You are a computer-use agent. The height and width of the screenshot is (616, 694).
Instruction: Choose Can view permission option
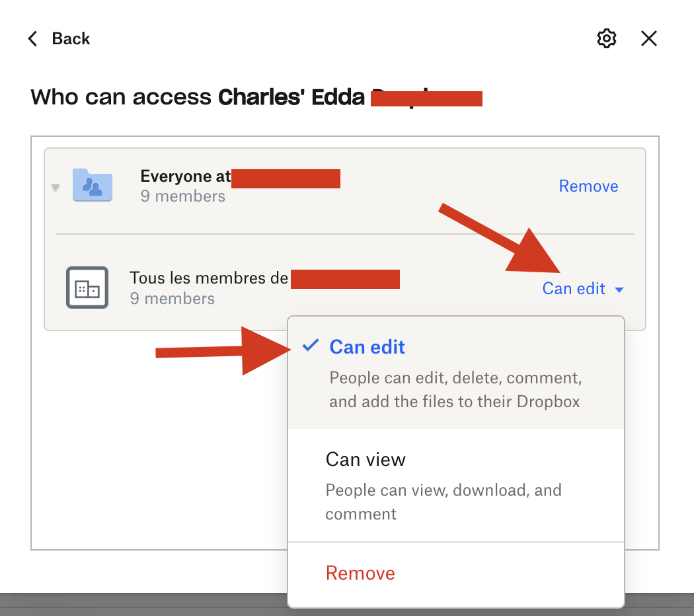(456, 485)
